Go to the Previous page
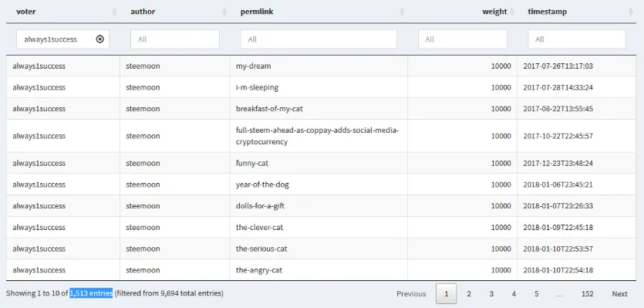 click(x=411, y=293)
